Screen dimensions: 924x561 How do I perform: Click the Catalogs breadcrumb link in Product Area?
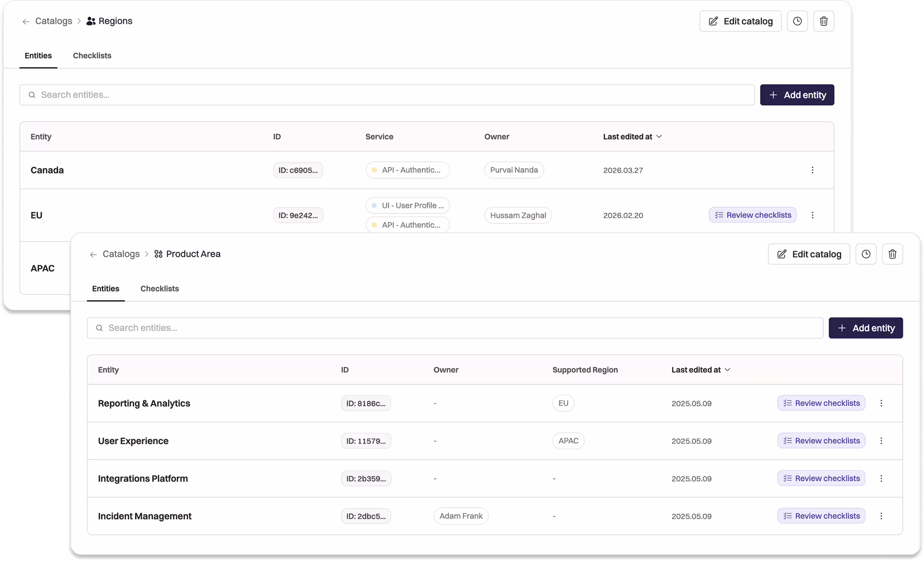pos(121,254)
